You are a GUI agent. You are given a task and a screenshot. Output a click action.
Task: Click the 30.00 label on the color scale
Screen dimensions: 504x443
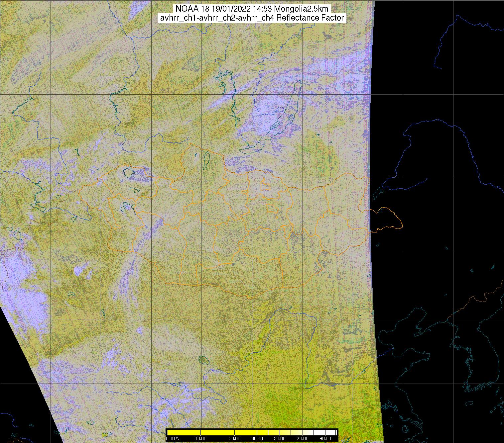pos(257,439)
